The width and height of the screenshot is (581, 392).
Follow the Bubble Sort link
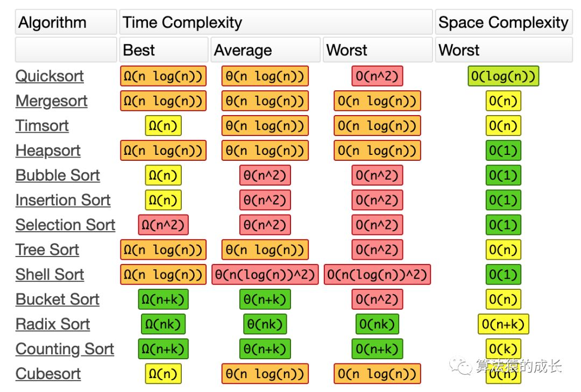click(x=58, y=175)
